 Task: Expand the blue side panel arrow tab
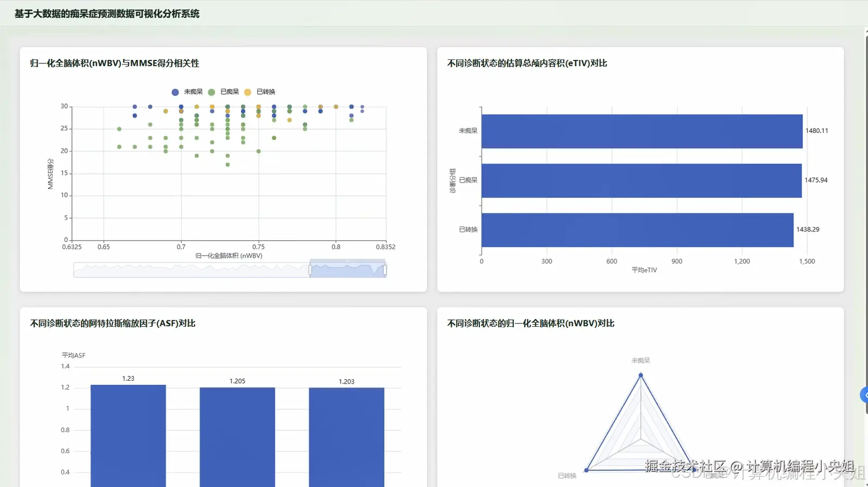864,395
